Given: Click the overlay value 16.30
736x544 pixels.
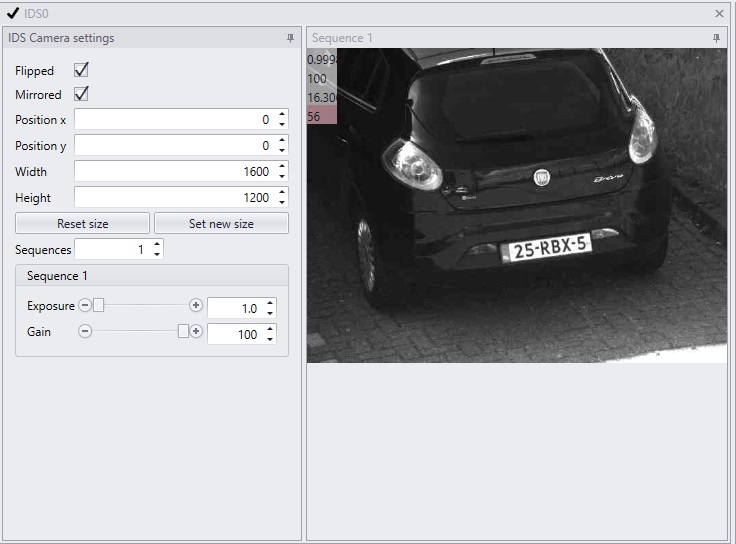Looking at the screenshot, I should (322, 97).
